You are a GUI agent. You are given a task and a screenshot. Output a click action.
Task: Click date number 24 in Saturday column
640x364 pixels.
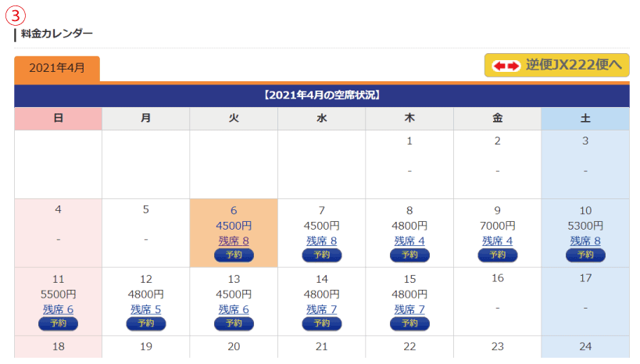click(585, 347)
